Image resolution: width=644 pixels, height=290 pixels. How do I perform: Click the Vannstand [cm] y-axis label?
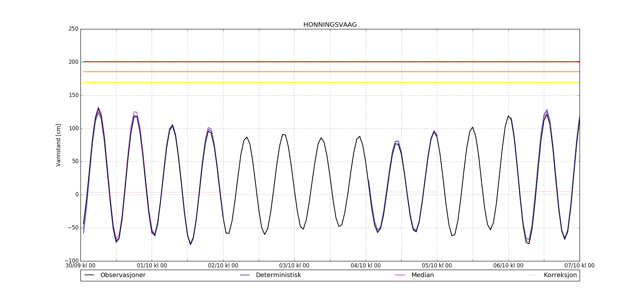(58, 145)
